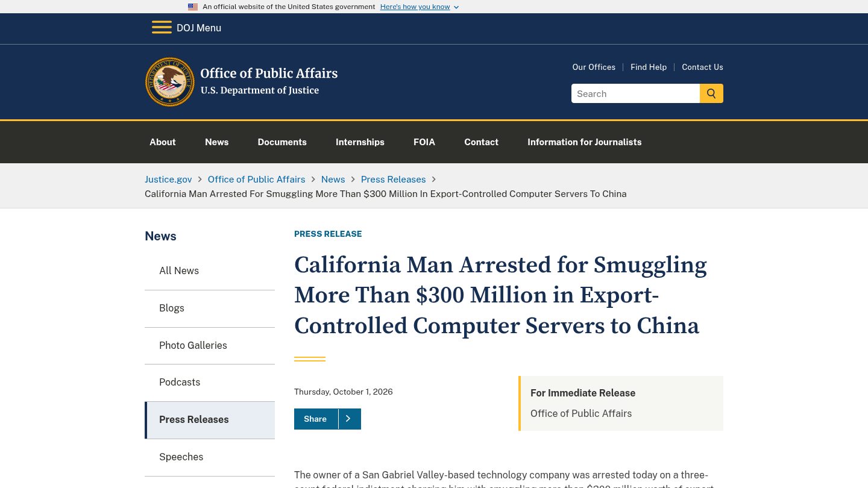
Task: Expand the Share button arrow
Action: tap(348, 419)
